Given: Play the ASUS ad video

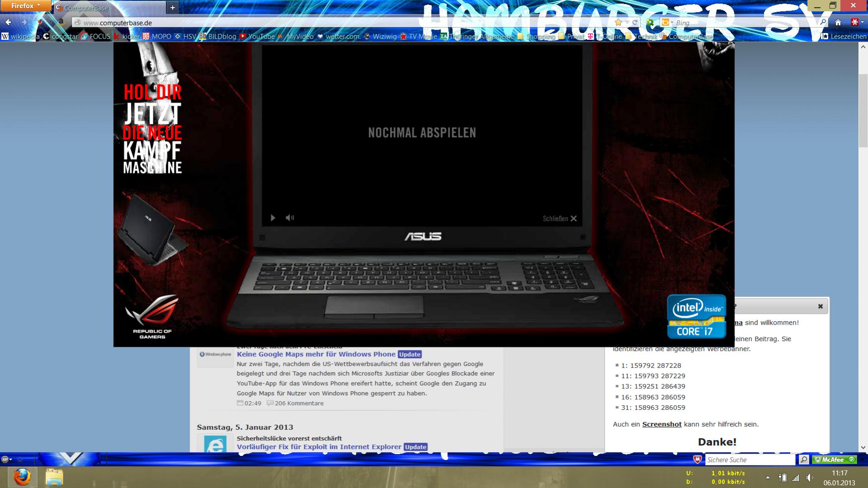Looking at the screenshot, I should point(273,218).
